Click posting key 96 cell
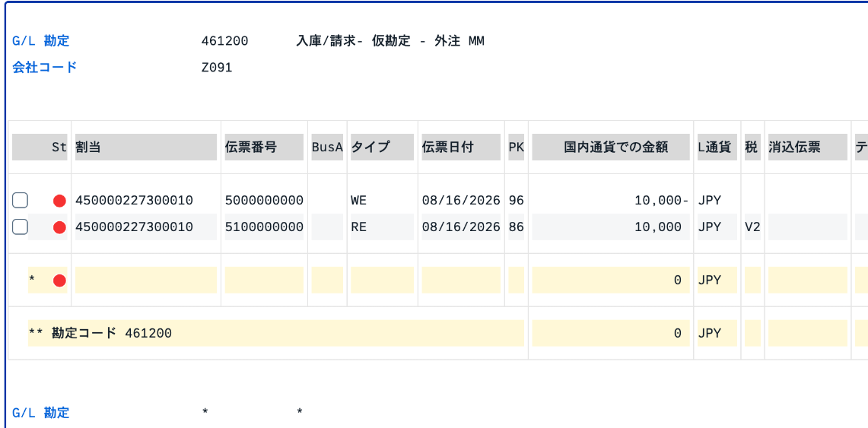Image resolution: width=868 pixels, height=428 pixels. pyautogui.click(x=516, y=200)
